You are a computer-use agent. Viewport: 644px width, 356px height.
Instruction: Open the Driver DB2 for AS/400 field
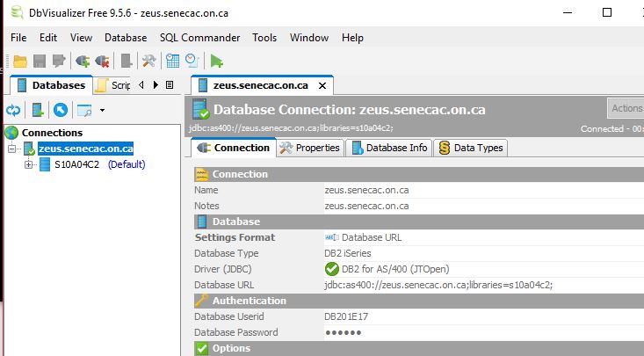(x=484, y=269)
